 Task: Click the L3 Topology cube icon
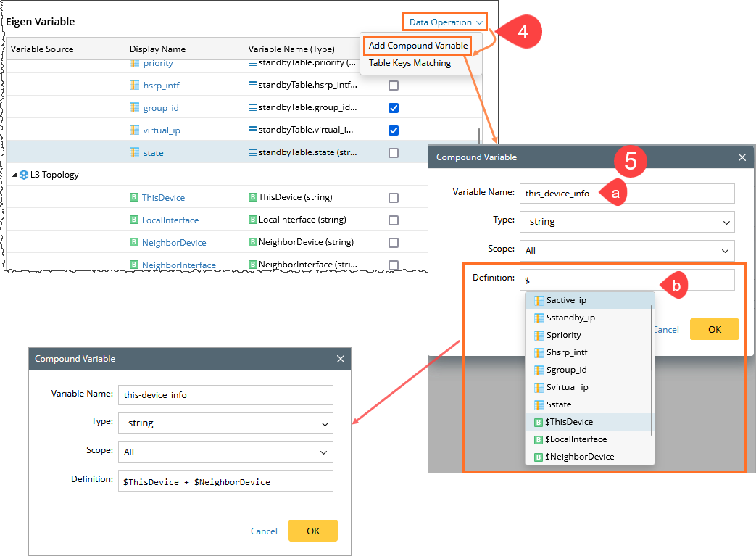click(24, 175)
